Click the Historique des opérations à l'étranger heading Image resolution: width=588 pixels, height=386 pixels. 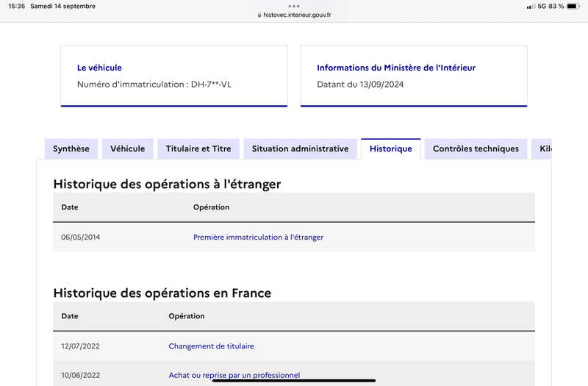tap(168, 185)
